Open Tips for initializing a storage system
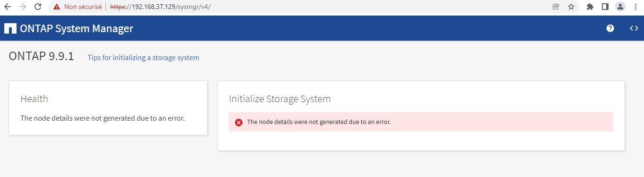Screen dimensions: 644x177 pos(143,58)
